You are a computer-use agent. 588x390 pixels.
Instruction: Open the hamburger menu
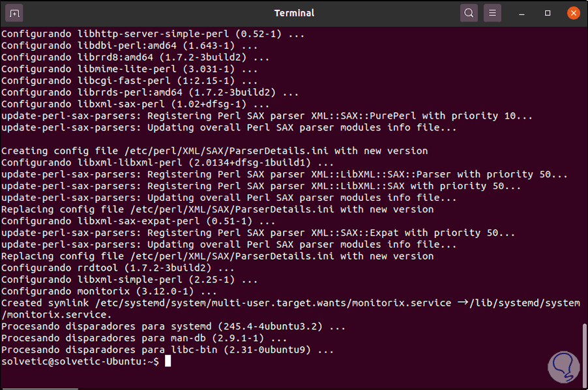pos(493,13)
